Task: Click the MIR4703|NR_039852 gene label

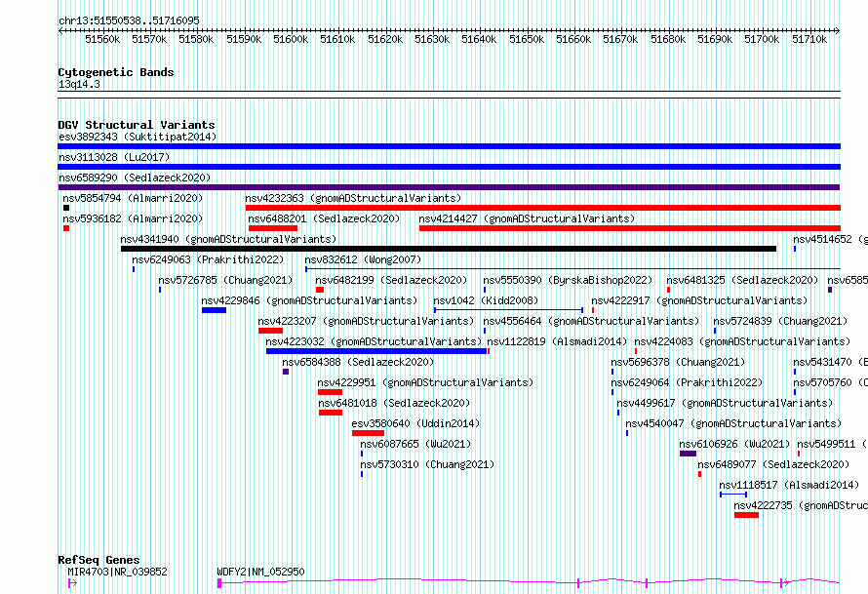Action: [x=117, y=572]
